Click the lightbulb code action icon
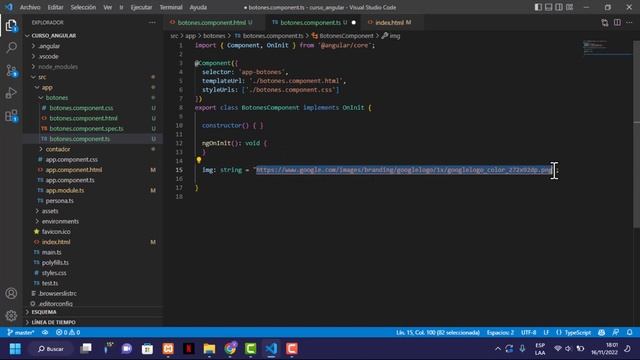 coord(199,160)
